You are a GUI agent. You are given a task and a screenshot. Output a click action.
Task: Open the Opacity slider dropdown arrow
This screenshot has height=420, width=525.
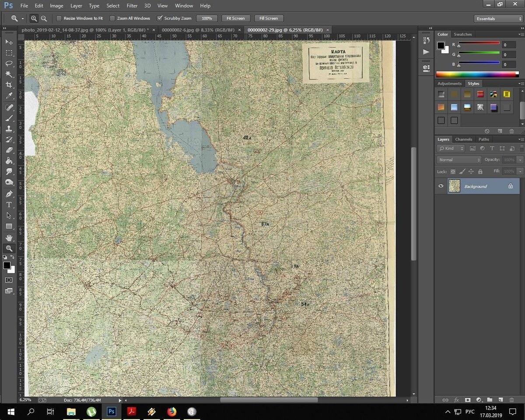(520, 160)
